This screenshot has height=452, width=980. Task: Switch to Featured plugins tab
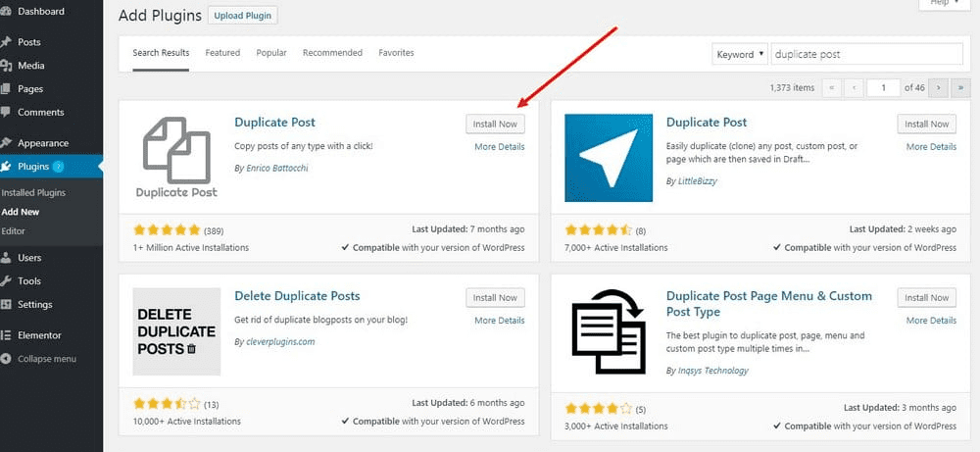(222, 53)
